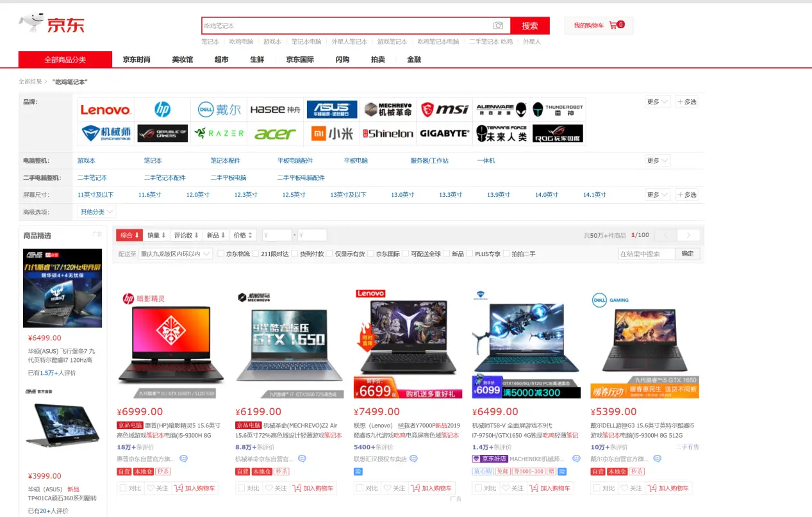The image size is (812, 517).
Task: Open camera image search in search box
Action: pos(498,26)
